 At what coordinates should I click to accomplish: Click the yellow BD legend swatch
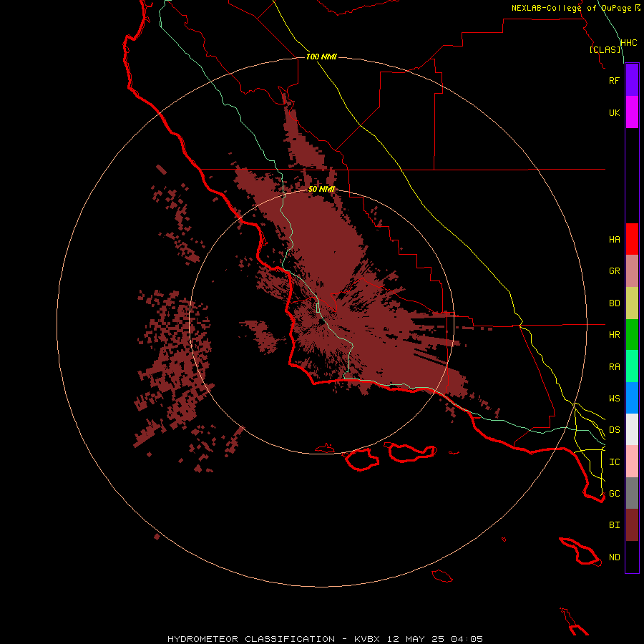pyautogui.click(x=632, y=303)
